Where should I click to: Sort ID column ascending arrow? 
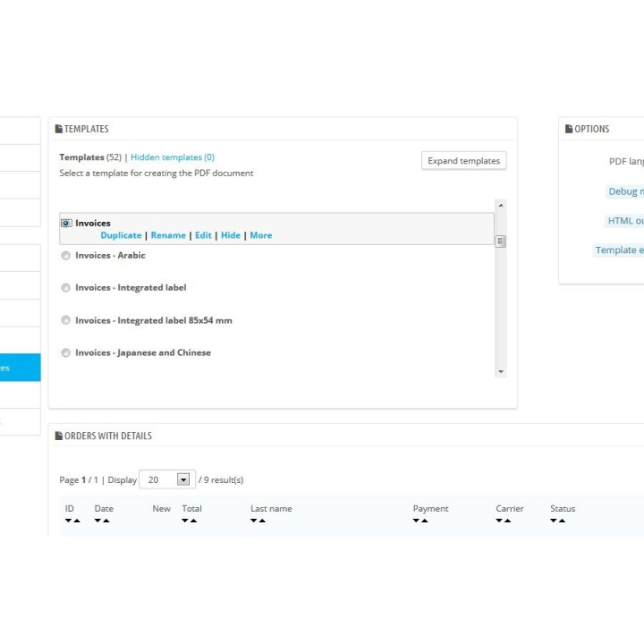click(77, 521)
